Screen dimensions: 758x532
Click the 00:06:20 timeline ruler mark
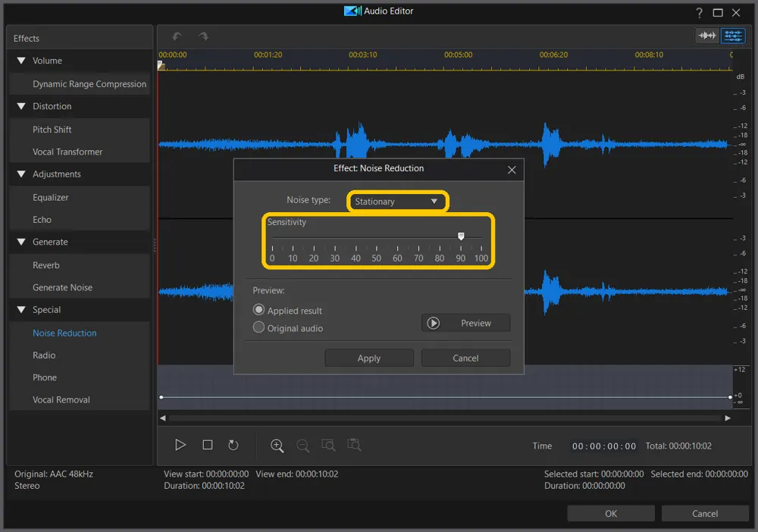click(553, 55)
